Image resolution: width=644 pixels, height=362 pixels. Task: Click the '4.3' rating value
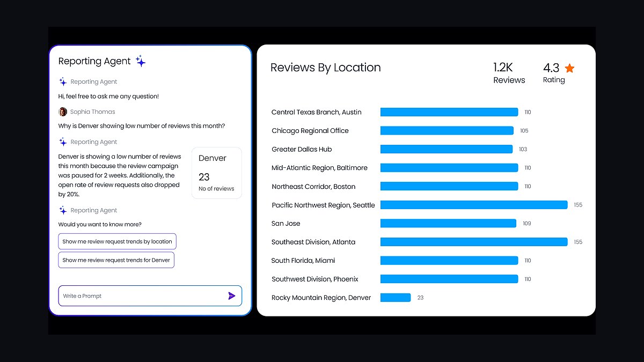(551, 68)
